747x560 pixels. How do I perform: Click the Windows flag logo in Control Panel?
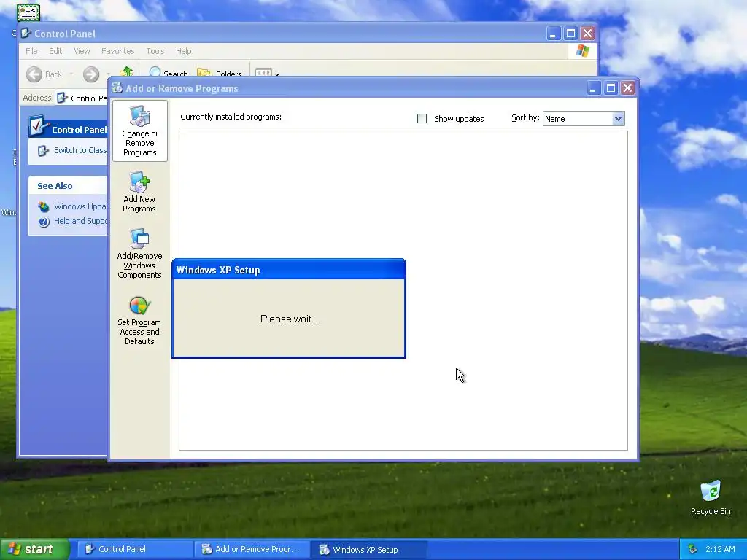click(582, 51)
